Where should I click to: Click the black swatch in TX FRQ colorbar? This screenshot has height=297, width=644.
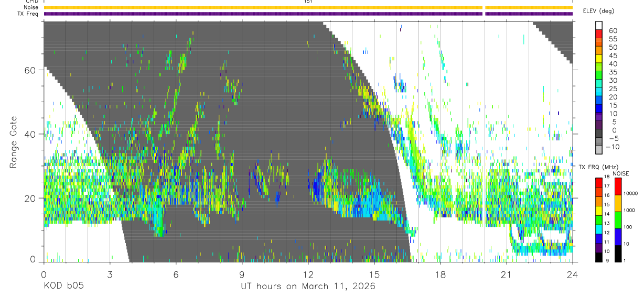tap(599, 257)
